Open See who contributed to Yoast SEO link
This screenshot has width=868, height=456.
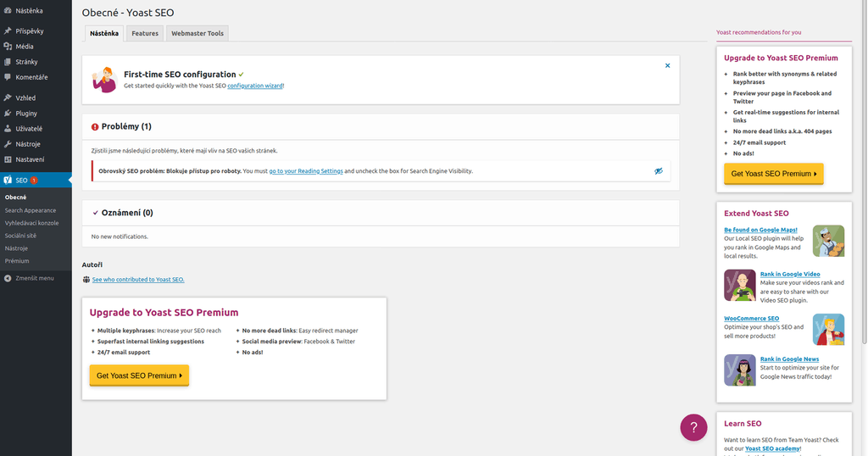pyautogui.click(x=138, y=280)
